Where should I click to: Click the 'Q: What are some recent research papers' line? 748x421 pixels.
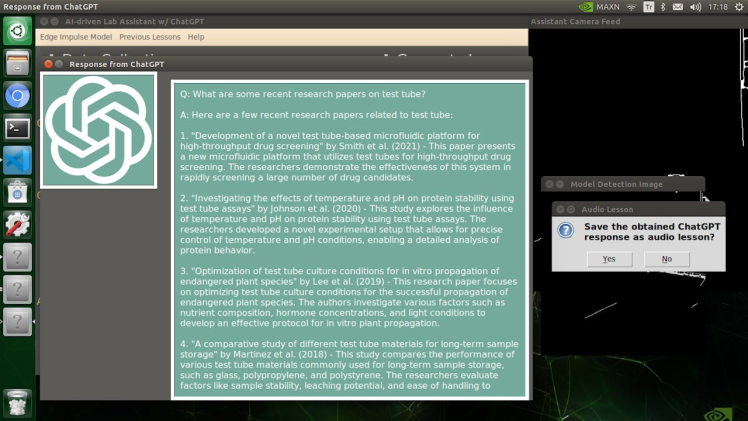[x=303, y=94]
